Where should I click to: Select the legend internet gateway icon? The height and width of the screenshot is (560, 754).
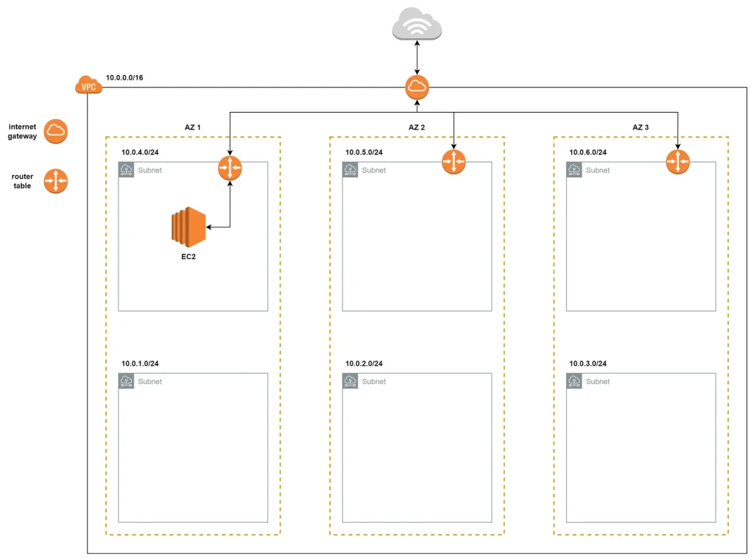pos(56,131)
